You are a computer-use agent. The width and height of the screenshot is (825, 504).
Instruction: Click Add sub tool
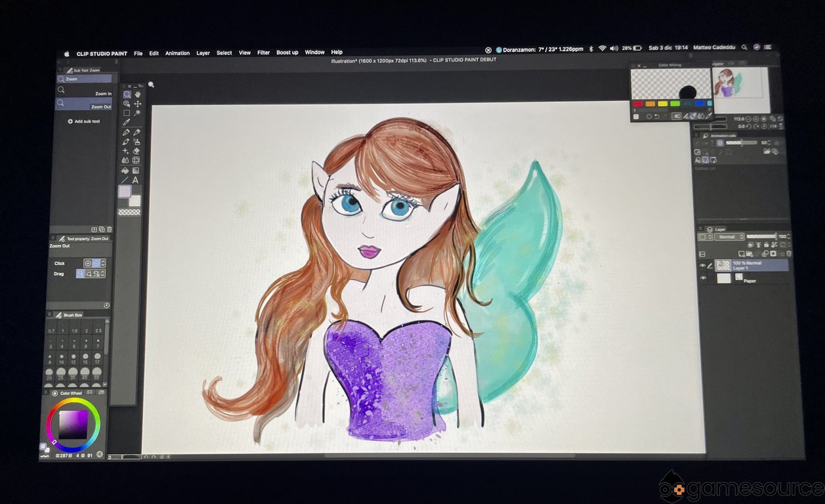pos(83,121)
